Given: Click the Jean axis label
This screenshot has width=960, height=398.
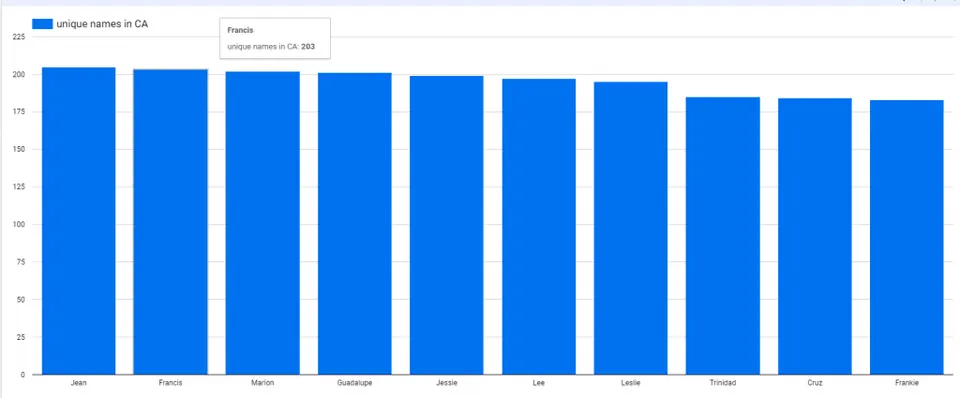Looking at the screenshot, I should (x=78, y=383).
